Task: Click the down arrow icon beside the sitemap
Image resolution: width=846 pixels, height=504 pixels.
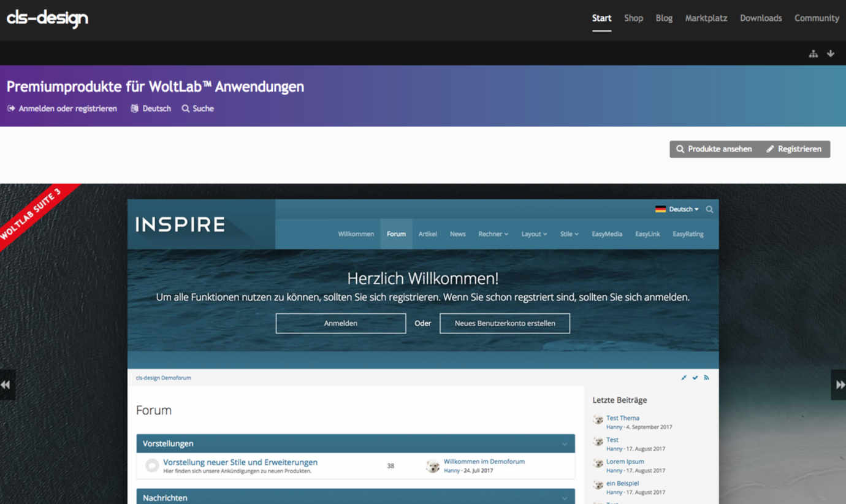Action: pyautogui.click(x=831, y=53)
